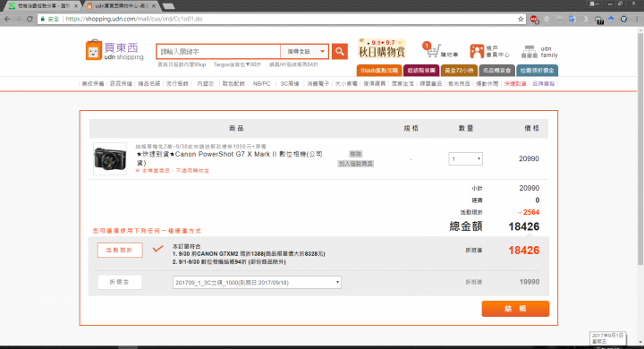
Task: Open the orange Staub promo tab
Action: [379, 71]
